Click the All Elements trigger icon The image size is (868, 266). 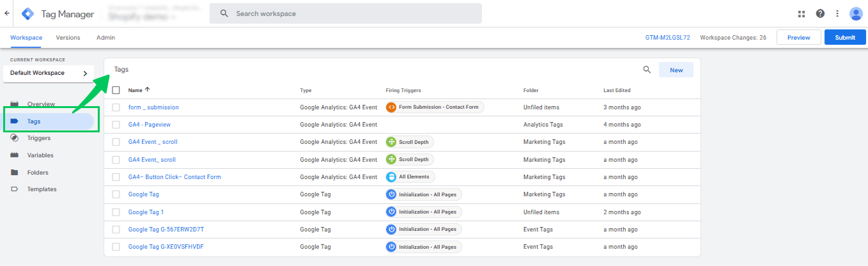click(392, 176)
